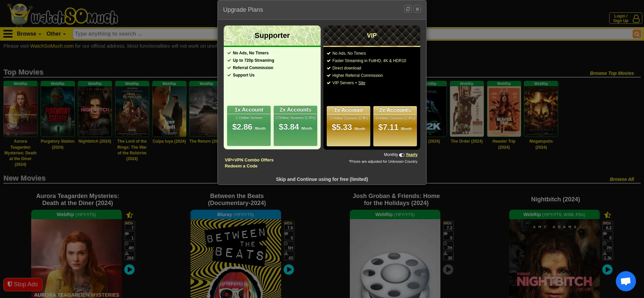Image resolution: width=644 pixels, height=298 pixels.
Task: Click the refresh icon in Upgrade Plans dialog
Action: [408, 9]
